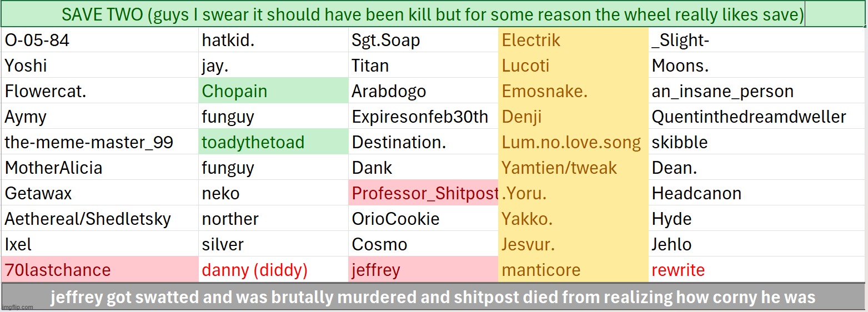Screen dimensions: 868x312
Task: Select the red Professor_Shitpost cell
Action: [x=424, y=193]
